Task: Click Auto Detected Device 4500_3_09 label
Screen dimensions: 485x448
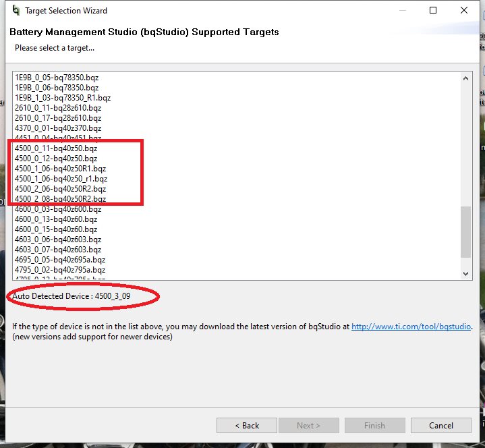Action: 71,296
